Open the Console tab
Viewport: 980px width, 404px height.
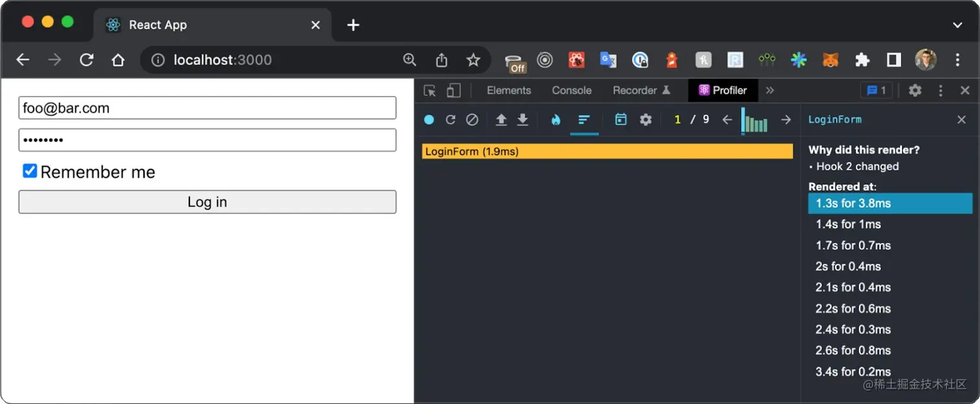pos(572,91)
